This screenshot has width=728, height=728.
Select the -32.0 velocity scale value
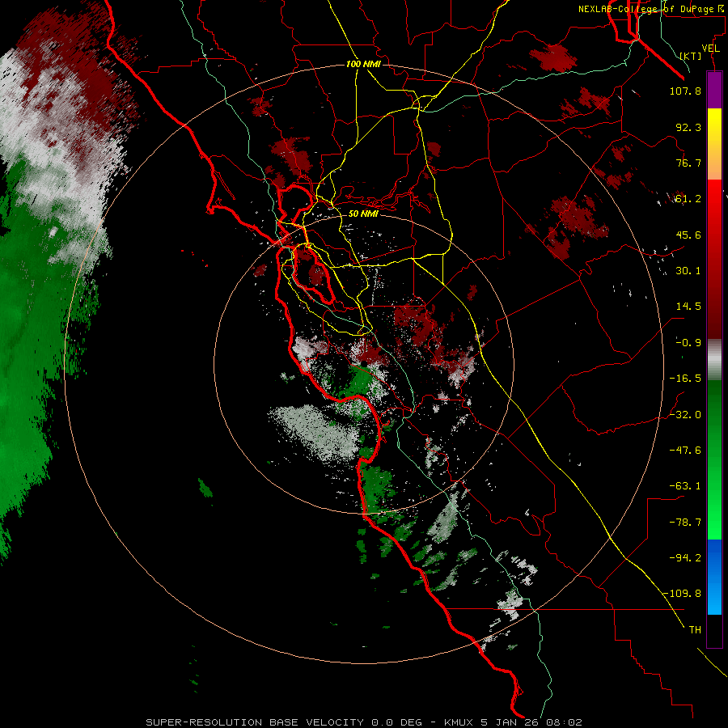(685, 415)
